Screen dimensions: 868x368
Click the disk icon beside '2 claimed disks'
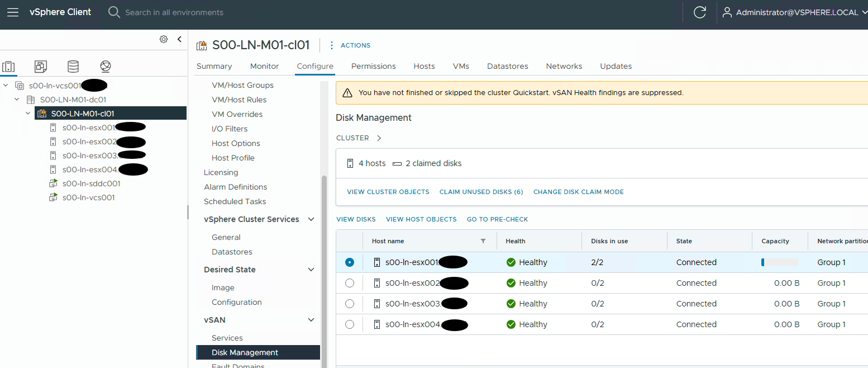[x=397, y=164]
